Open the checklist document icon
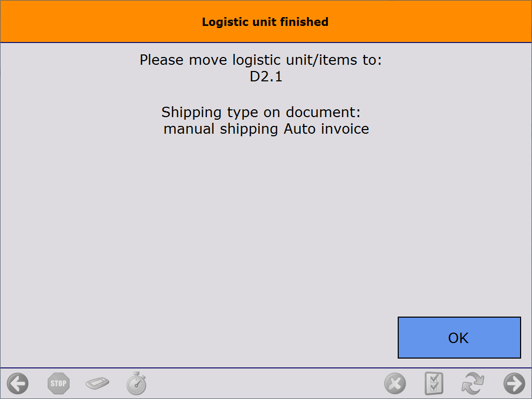532x399 pixels. 434,384
